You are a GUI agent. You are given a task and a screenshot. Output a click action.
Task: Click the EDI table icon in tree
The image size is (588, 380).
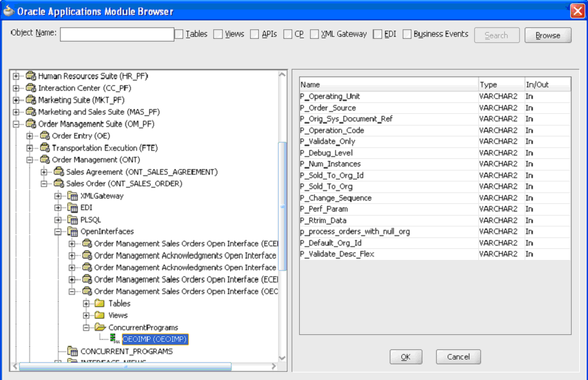click(72, 207)
